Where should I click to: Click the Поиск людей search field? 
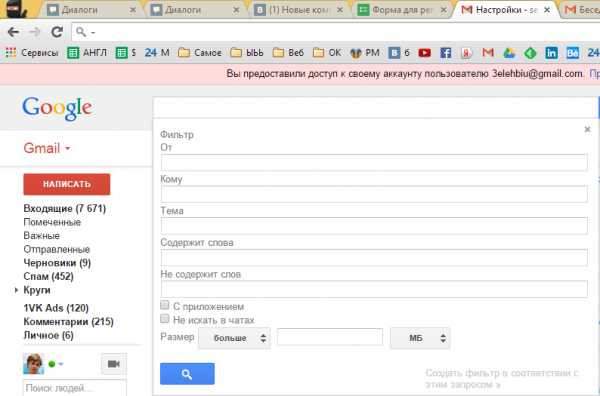75,388
